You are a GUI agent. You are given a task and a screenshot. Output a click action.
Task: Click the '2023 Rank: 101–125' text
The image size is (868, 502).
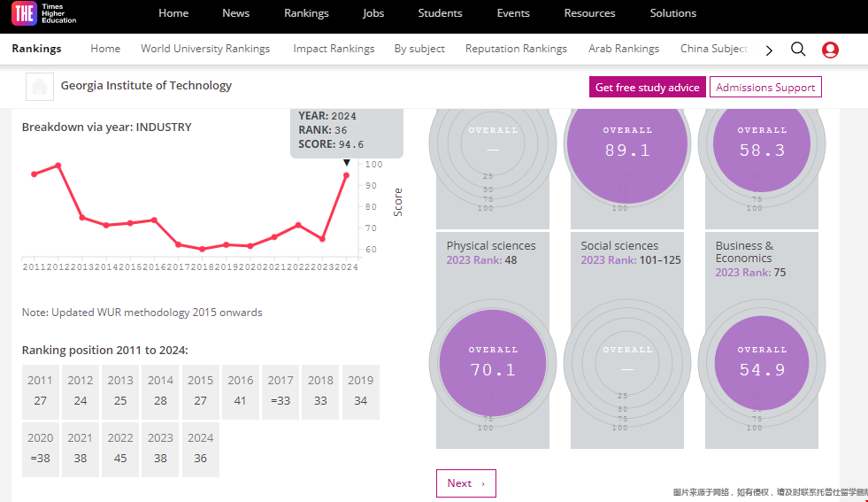click(x=631, y=260)
